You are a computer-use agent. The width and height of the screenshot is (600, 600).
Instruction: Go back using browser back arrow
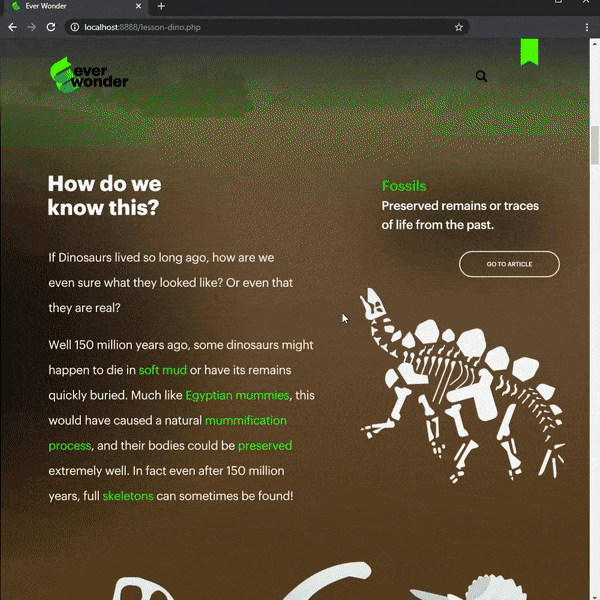[13, 27]
